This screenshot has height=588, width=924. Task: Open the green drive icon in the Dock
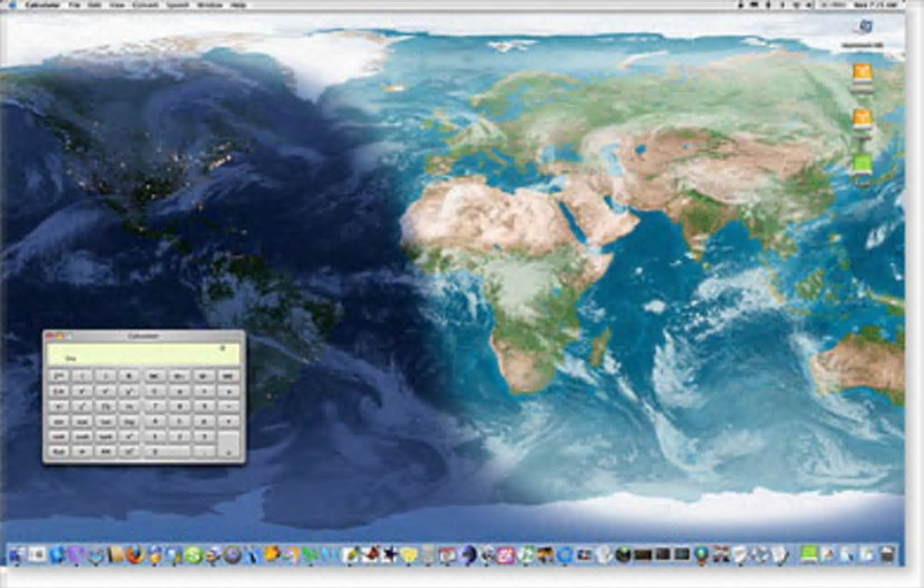click(808, 554)
